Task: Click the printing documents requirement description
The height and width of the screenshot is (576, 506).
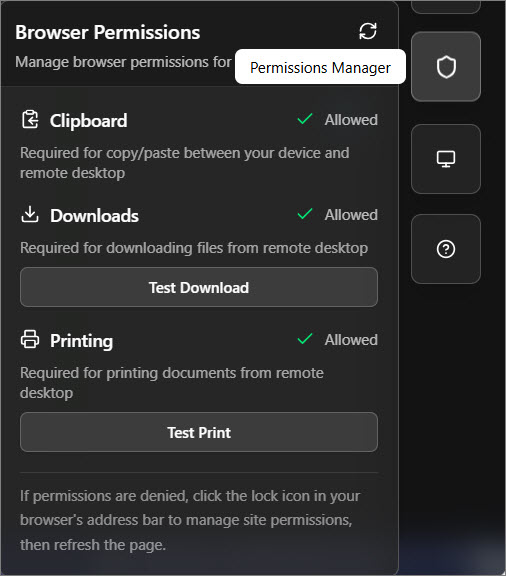Action: coord(172,383)
